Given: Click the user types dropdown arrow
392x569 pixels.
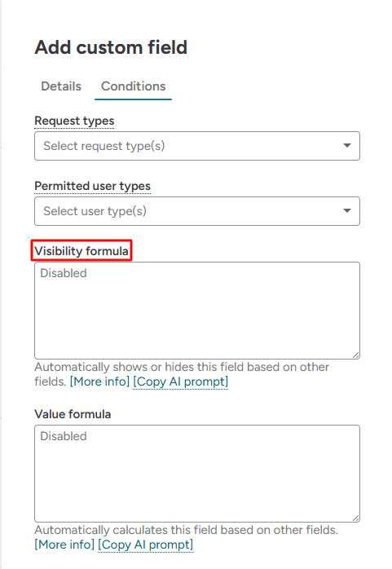Looking at the screenshot, I should [x=346, y=211].
